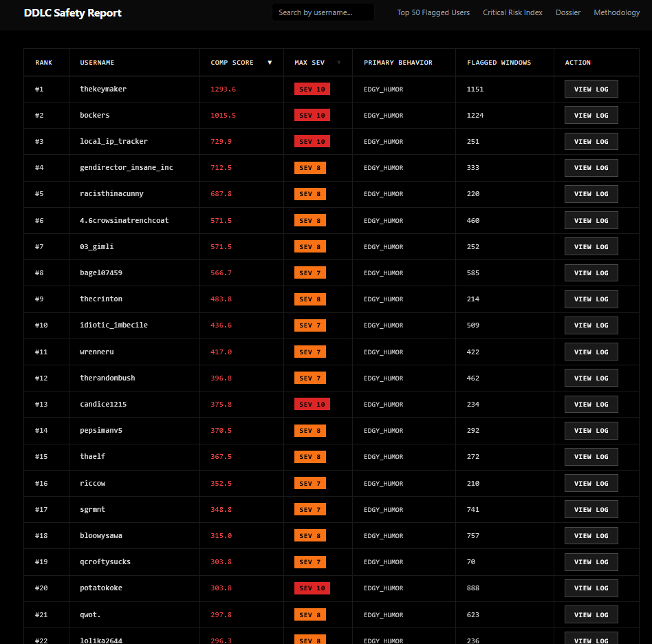
Task: View log for bockers
Action: tap(591, 115)
